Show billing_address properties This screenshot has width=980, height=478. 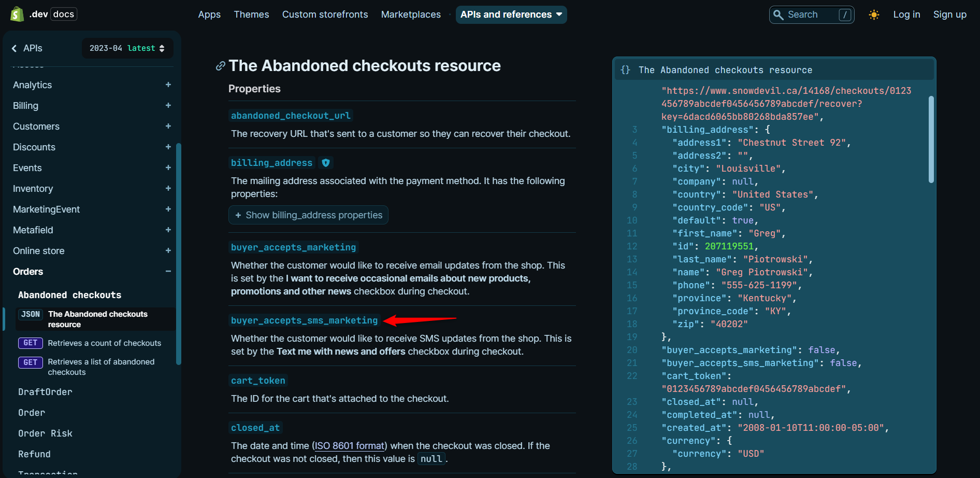click(x=308, y=215)
